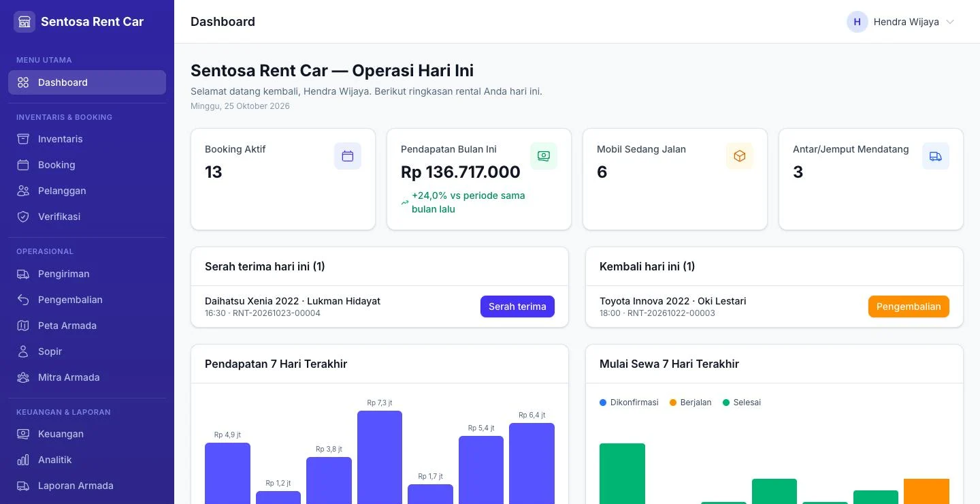Click the Sopir driver person icon
Viewport: 980px width, 504px height.
click(23, 351)
